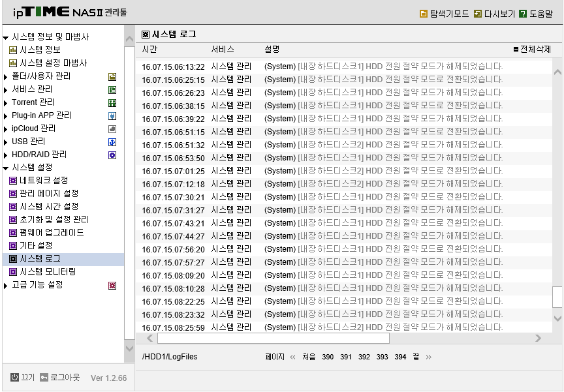Click the log list horizontal scrollbar thumb
Screen dimensions: 564x392
[274, 338]
